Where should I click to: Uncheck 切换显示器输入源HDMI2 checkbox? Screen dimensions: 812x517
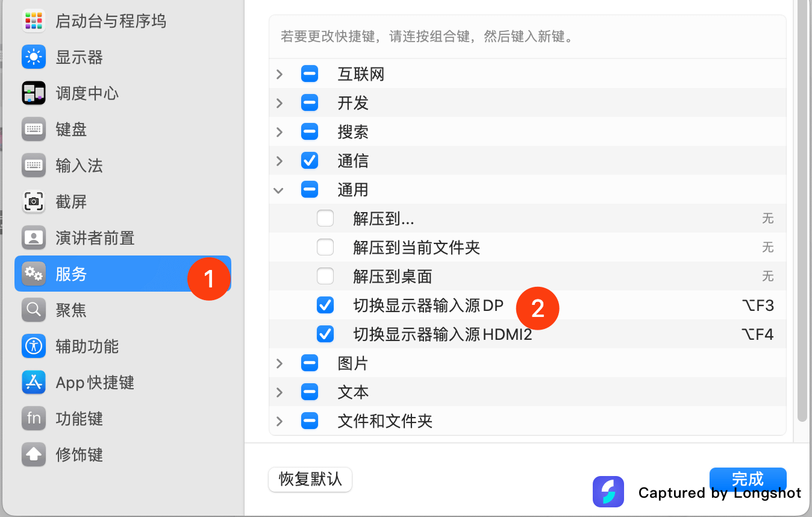coord(325,334)
